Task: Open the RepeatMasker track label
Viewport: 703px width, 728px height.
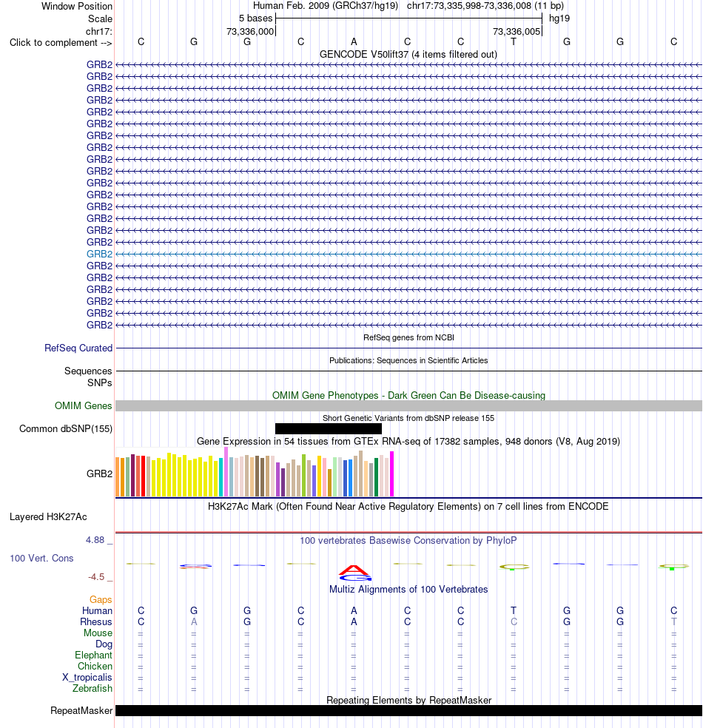Action: [x=81, y=711]
